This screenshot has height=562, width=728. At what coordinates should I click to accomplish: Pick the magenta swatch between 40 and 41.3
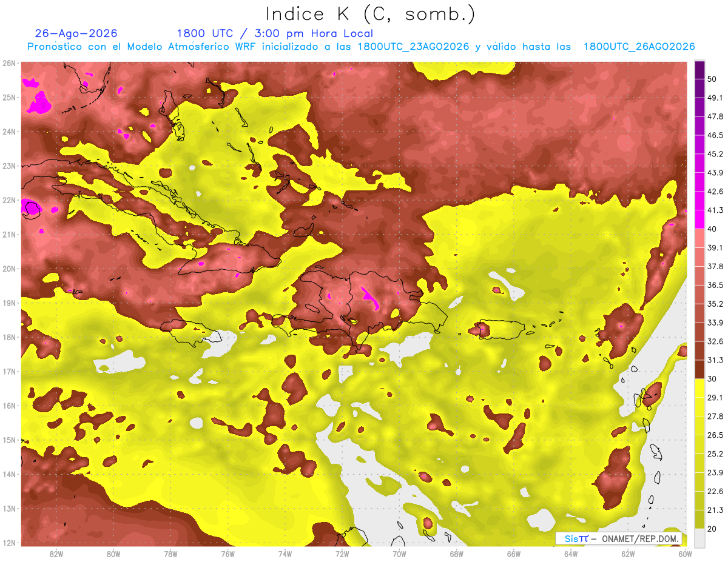coord(700,219)
